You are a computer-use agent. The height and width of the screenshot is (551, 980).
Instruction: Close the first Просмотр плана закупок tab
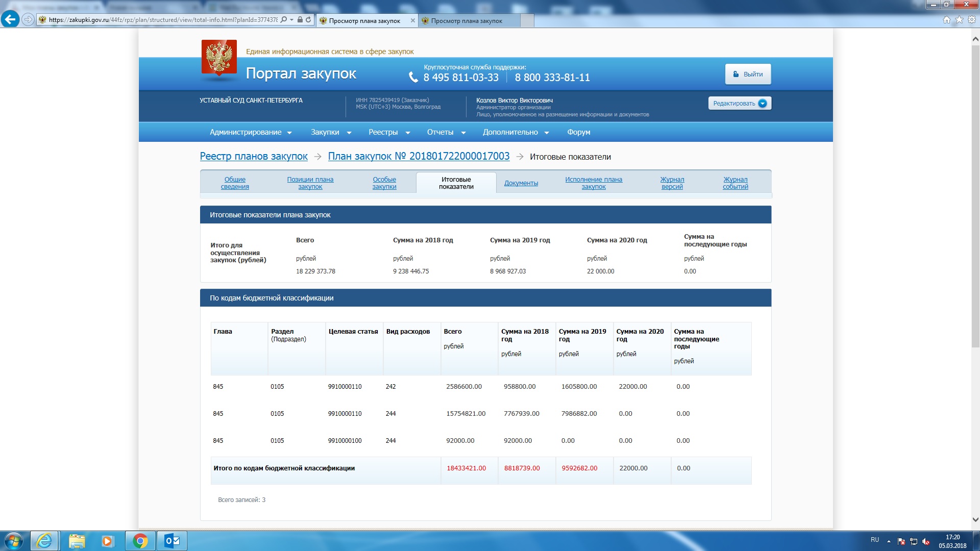pyautogui.click(x=412, y=21)
